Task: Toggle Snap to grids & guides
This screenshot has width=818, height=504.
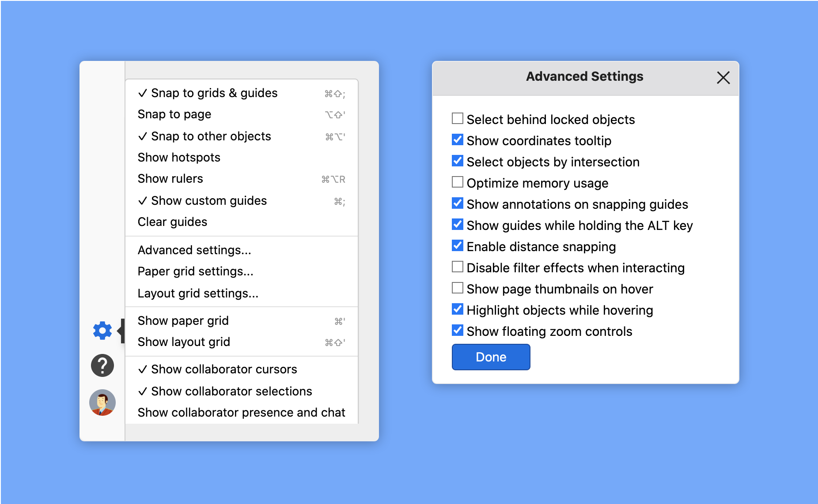Action: point(214,93)
